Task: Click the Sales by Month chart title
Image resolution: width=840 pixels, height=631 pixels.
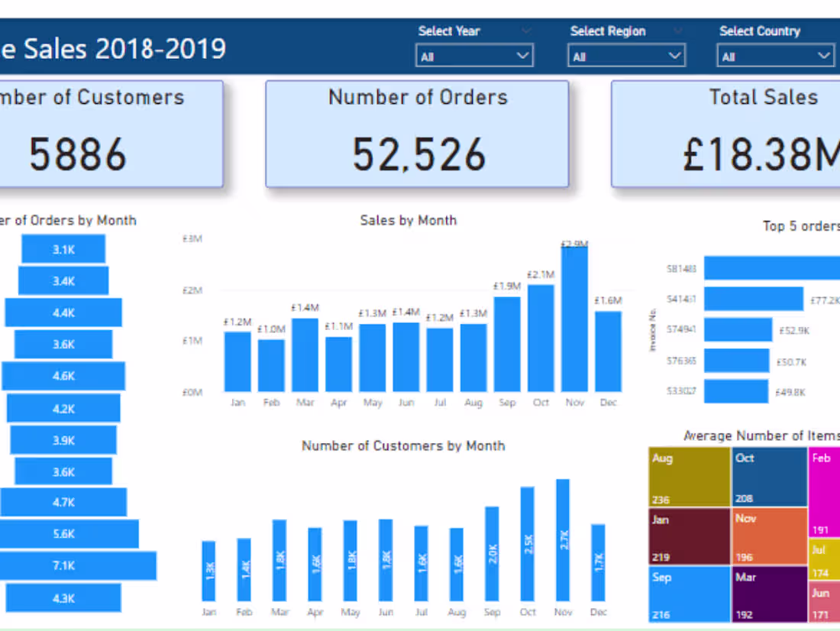Action: pyautogui.click(x=408, y=220)
